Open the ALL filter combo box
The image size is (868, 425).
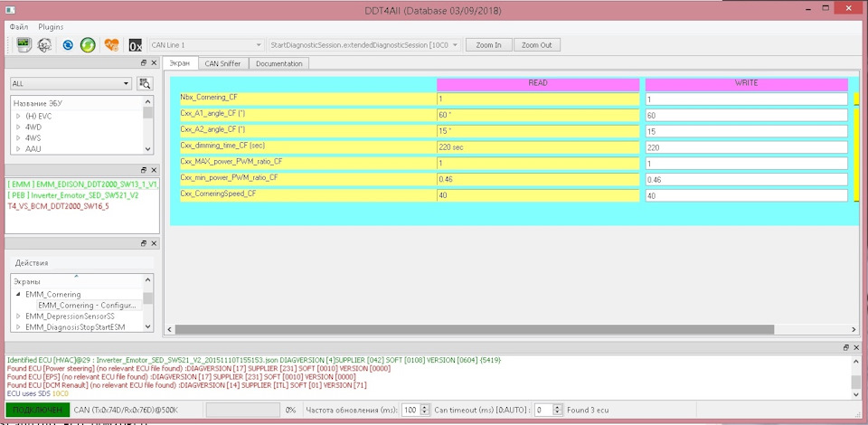click(71, 83)
